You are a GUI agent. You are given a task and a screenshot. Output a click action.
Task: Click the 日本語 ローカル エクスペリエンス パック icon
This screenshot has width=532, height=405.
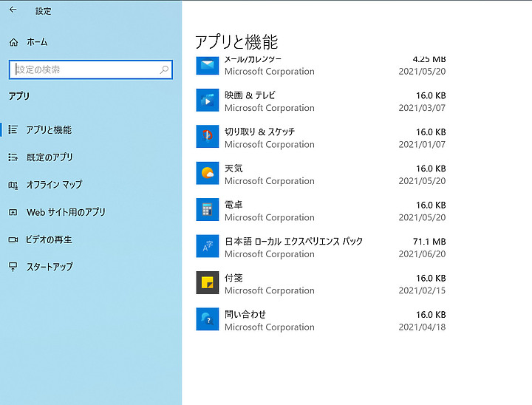[208, 246]
